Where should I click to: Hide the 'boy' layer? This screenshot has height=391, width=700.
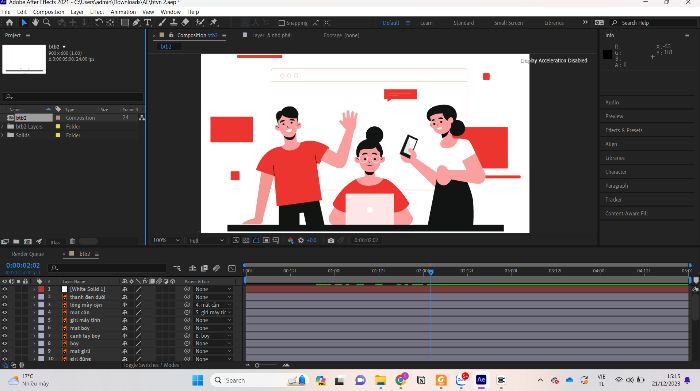(5, 343)
